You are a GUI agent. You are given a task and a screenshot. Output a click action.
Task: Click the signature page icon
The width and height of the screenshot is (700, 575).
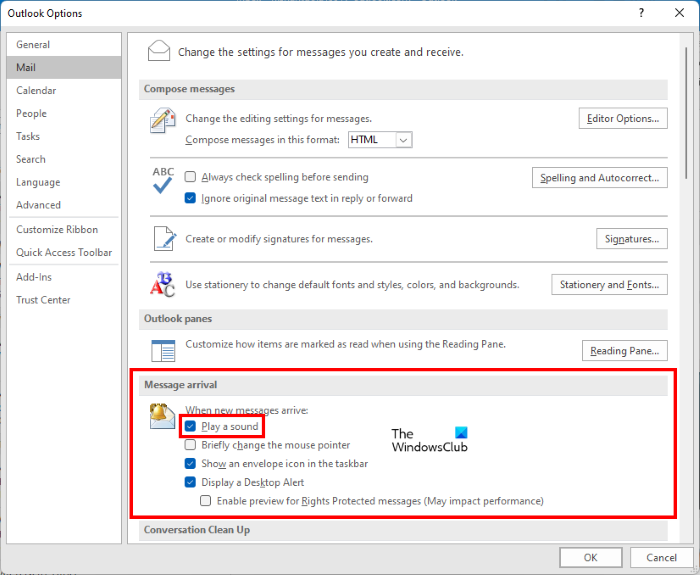tap(165, 238)
